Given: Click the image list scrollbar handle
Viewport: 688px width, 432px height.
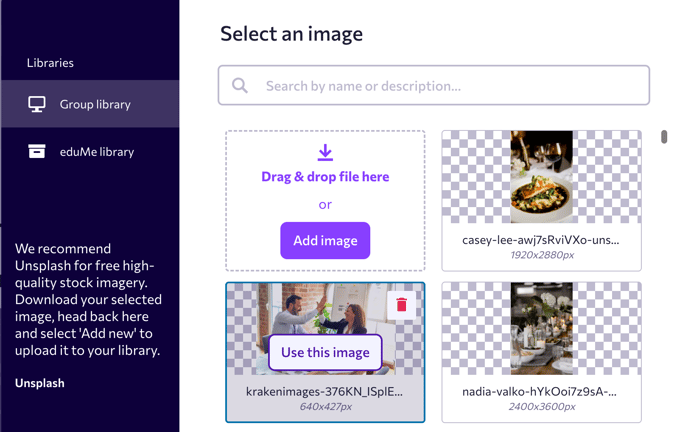Looking at the screenshot, I should click(664, 137).
